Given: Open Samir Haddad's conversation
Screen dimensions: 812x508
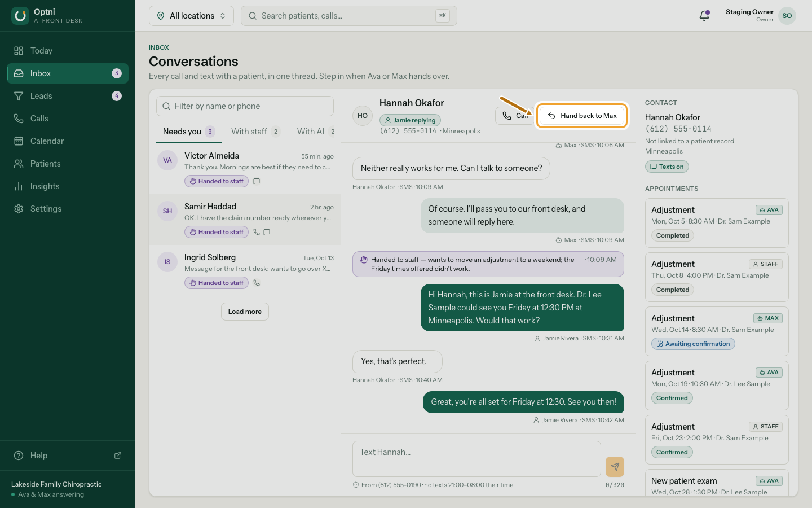Looking at the screenshot, I should pos(245,221).
